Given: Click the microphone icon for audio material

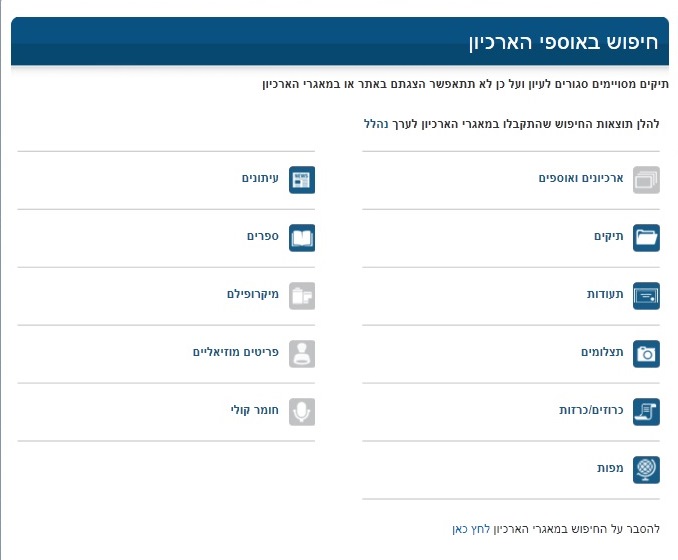Looking at the screenshot, I should point(302,412).
